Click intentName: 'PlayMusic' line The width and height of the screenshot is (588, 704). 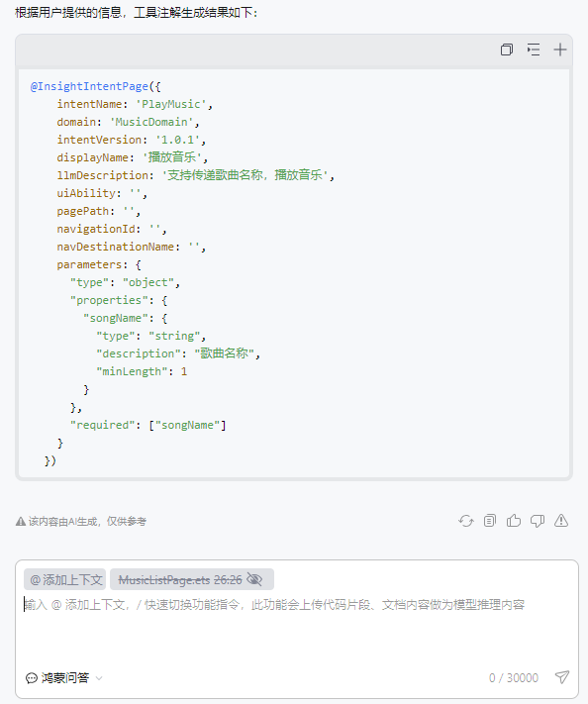(135, 104)
